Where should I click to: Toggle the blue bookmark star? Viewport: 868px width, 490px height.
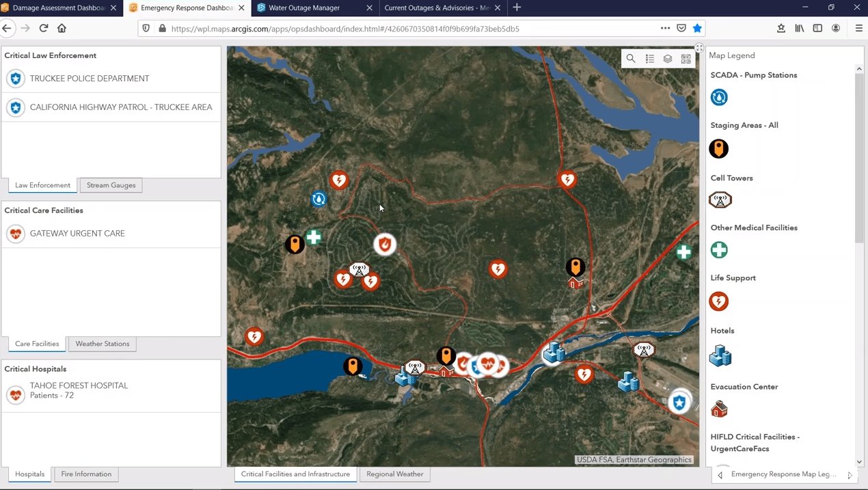point(697,29)
